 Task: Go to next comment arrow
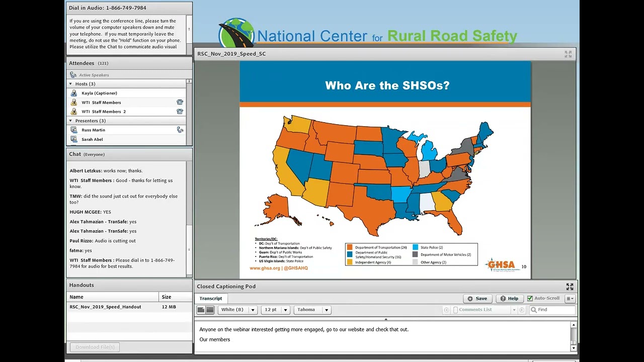522,310
